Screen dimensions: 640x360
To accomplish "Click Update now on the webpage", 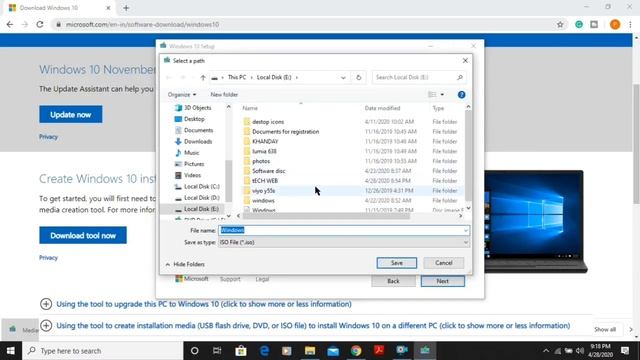I will 71,115.
